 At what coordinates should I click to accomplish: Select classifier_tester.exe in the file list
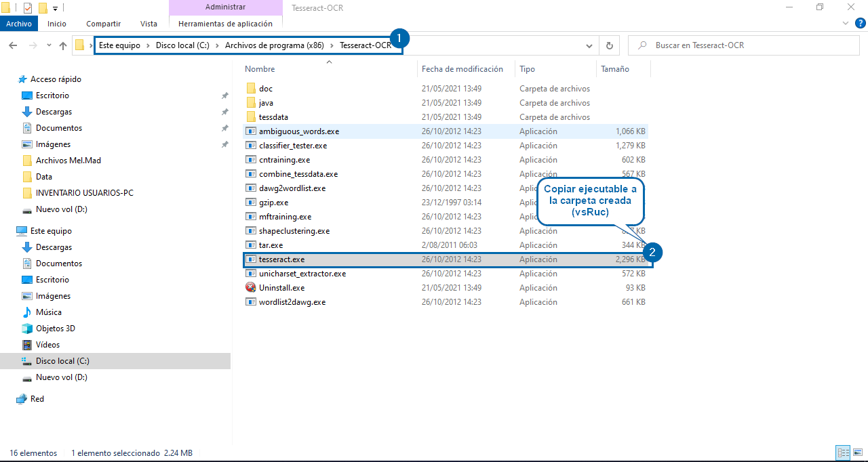(446, 146)
